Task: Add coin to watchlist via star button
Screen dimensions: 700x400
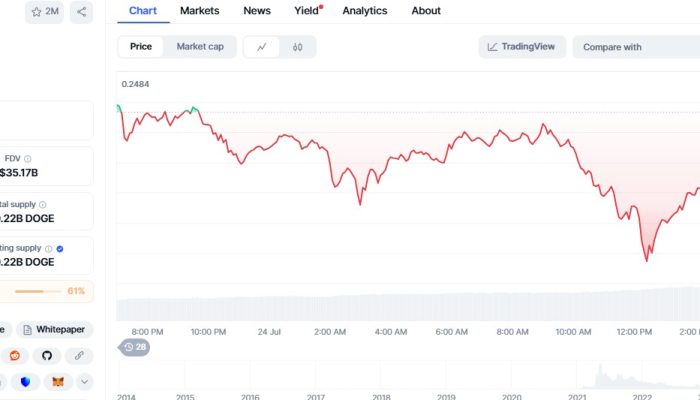Action: pos(45,12)
